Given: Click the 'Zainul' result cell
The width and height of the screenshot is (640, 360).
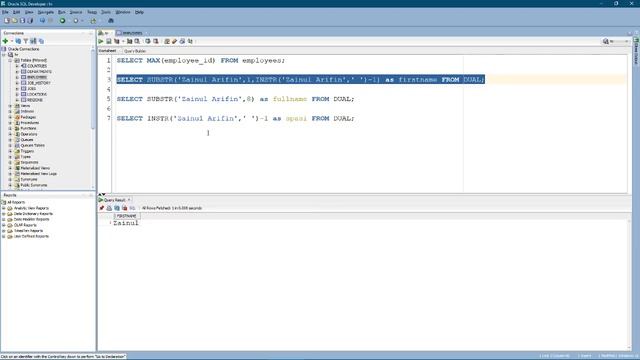Looking at the screenshot, I should tap(126, 223).
